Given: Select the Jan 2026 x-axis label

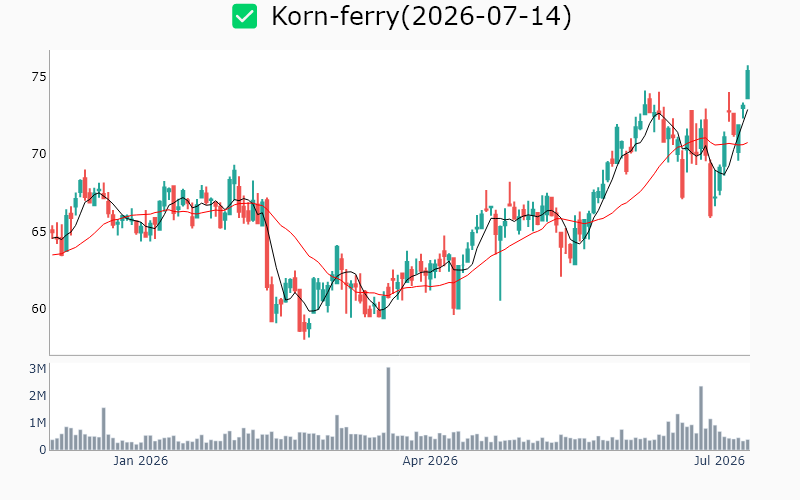Looking at the screenshot, I should point(140,461).
